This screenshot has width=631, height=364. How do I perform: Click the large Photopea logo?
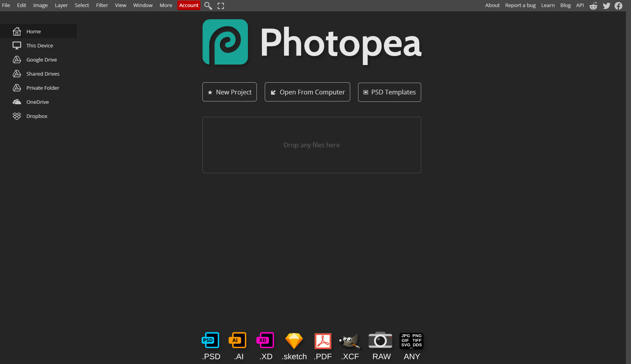coord(225,42)
